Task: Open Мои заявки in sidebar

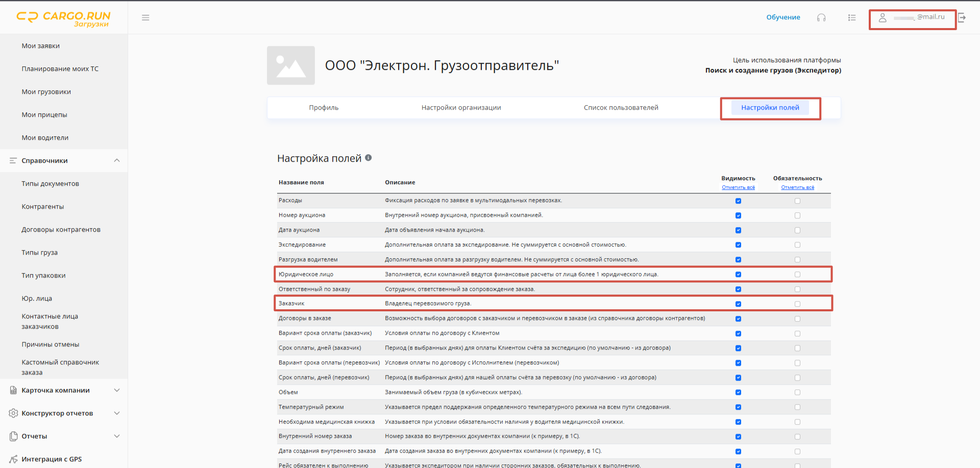Action: point(41,46)
